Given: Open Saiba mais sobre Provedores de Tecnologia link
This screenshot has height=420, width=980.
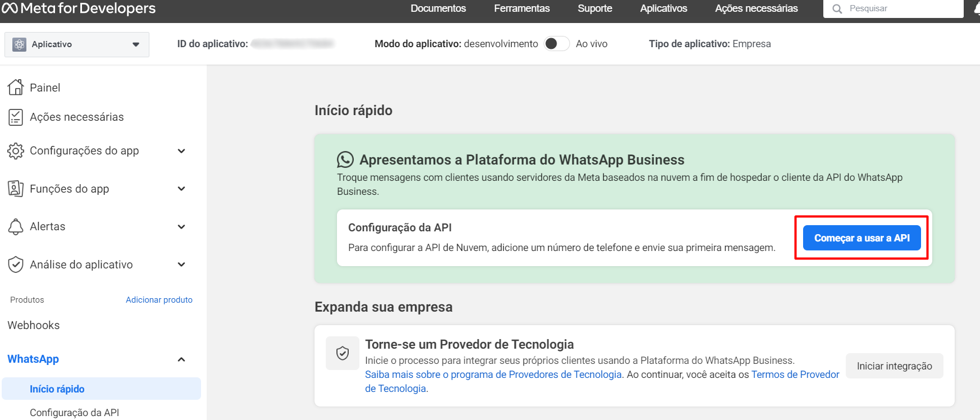Looking at the screenshot, I should (x=493, y=375).
